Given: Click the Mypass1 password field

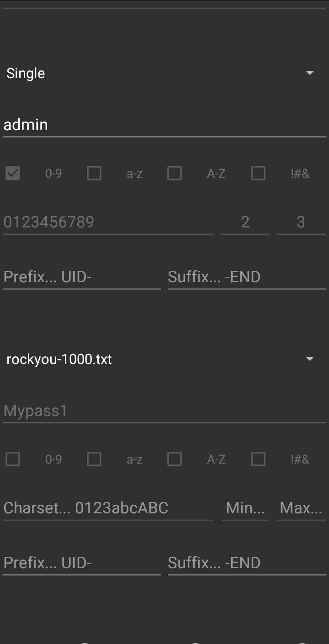Looking at the screenshot, I should [x=164, y=411].
